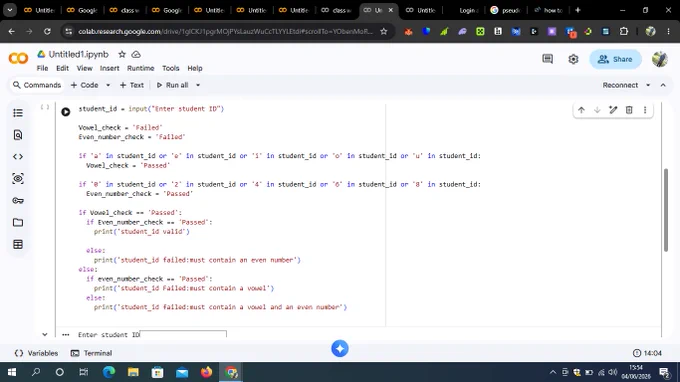Click the Enter student ID input box

pos(183,334)
